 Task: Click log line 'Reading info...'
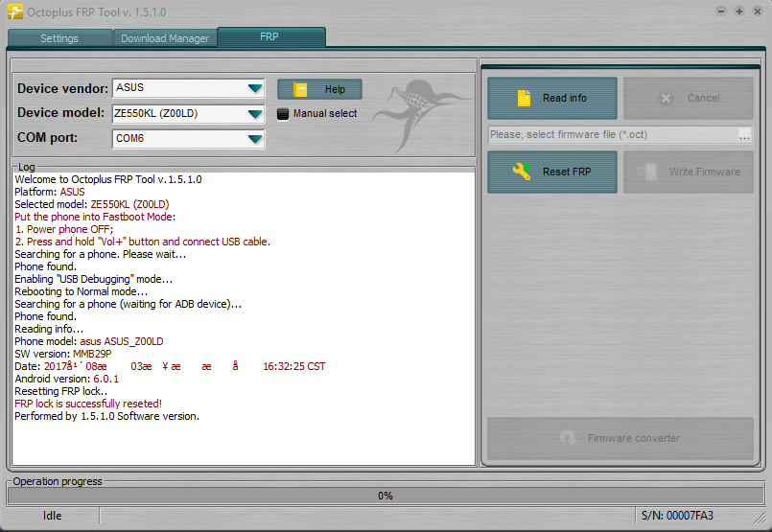click(x=49, y=329)
